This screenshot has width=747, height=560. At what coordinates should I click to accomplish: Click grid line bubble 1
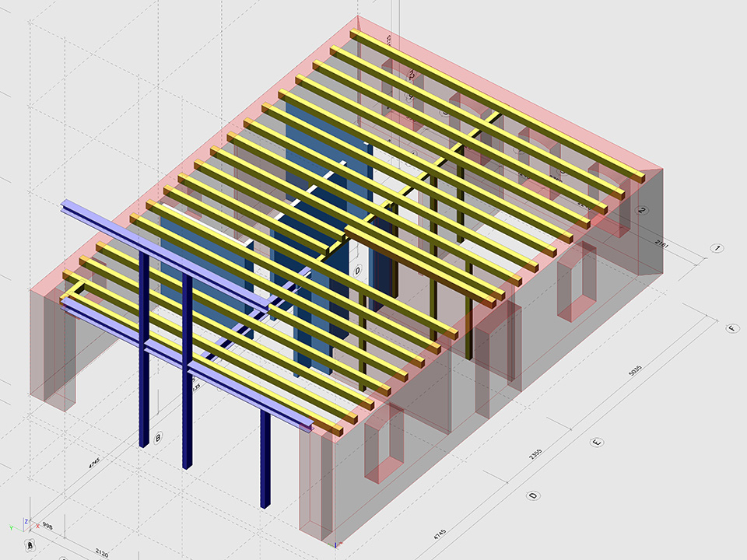717,248
